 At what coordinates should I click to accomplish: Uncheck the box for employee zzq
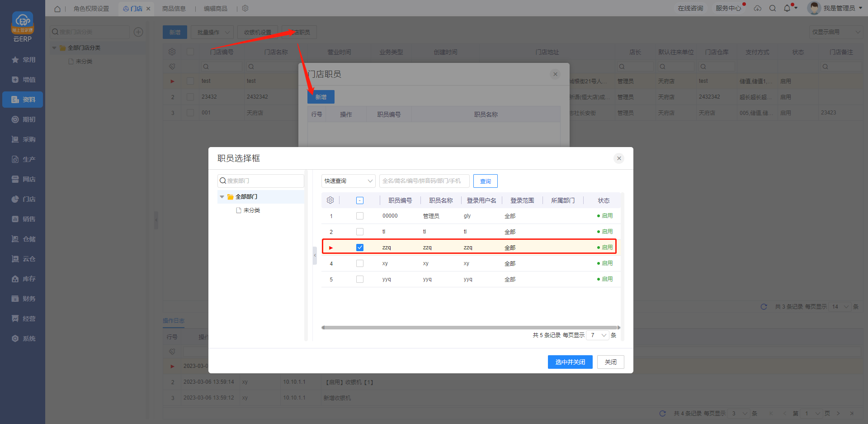pyautogui.click(x=360, y=248)
